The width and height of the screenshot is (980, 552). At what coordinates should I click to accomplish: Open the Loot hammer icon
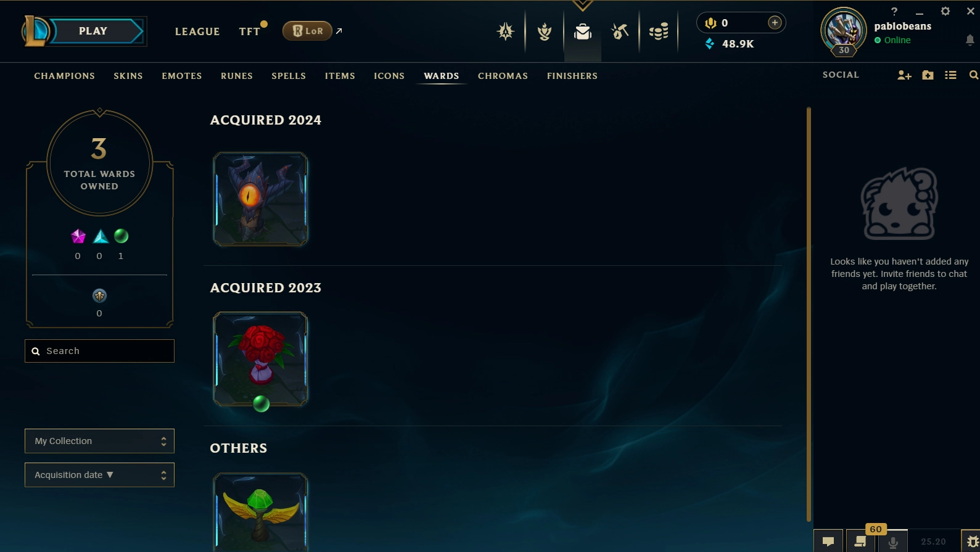620,31
